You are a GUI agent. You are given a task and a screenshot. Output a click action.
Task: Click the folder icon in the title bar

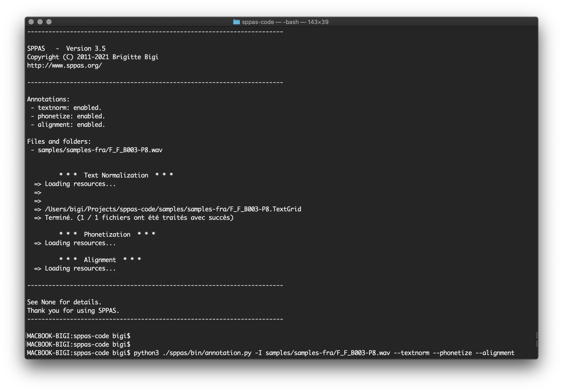click(236, 22)
